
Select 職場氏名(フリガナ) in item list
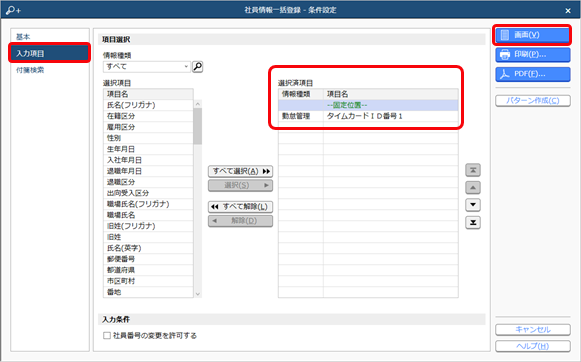click(148, 204)
